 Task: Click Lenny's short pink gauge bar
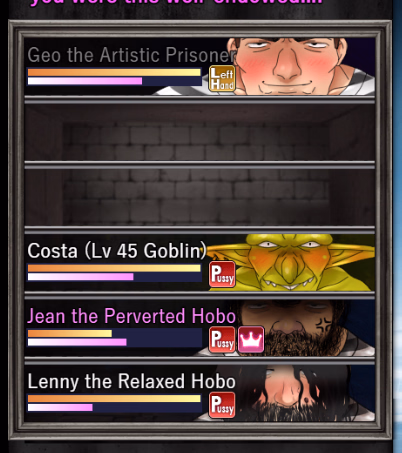[60, 407]
